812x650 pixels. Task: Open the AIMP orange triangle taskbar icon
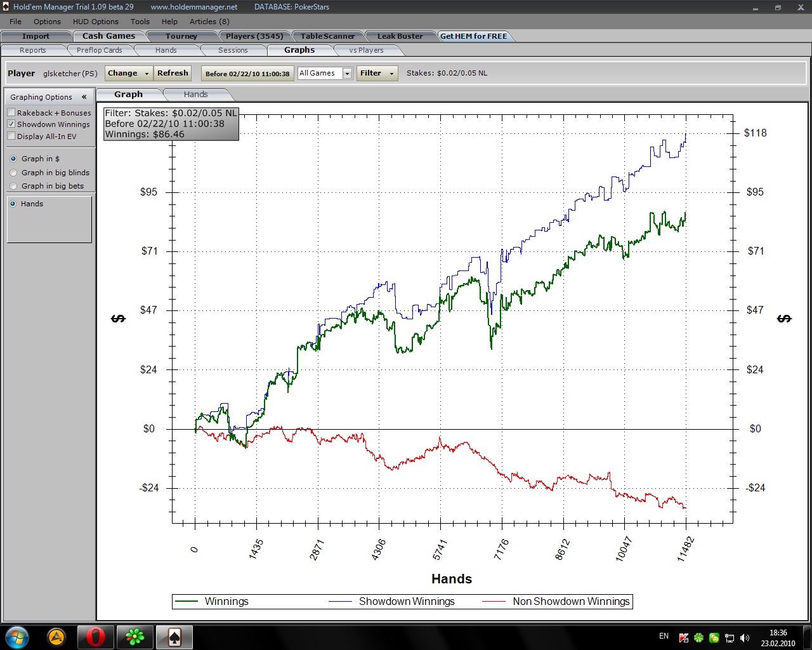(x=56, y=637)
